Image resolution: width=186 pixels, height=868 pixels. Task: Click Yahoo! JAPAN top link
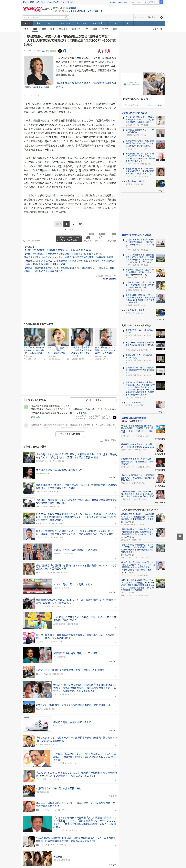point(116,2)
